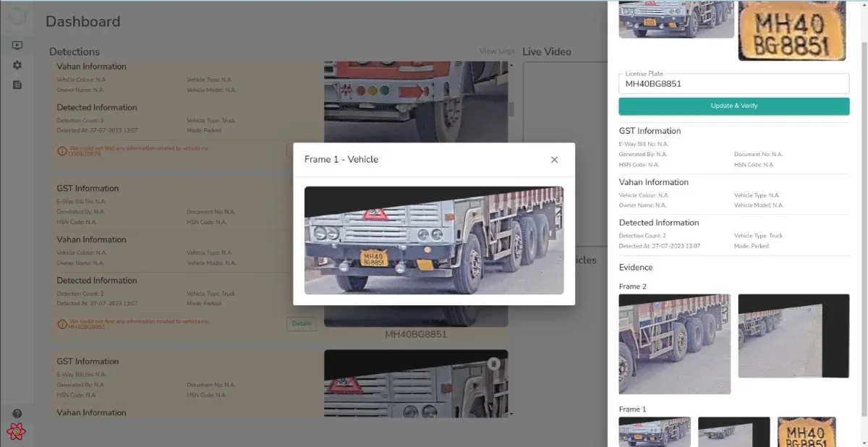Open Frame 1 license plate crop thumbnail
This screenshot has width=868, height=447.
pyautogui.click(x=807, y=431)
